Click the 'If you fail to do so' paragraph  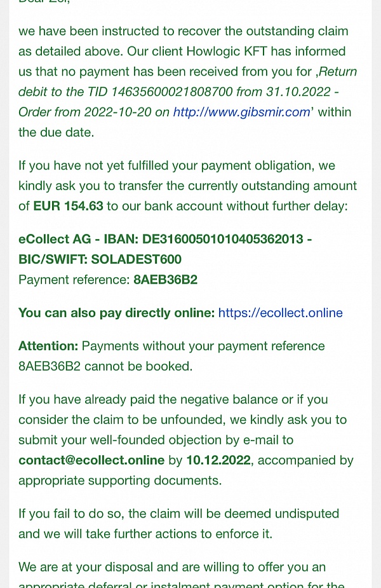(x=178, y=524)
